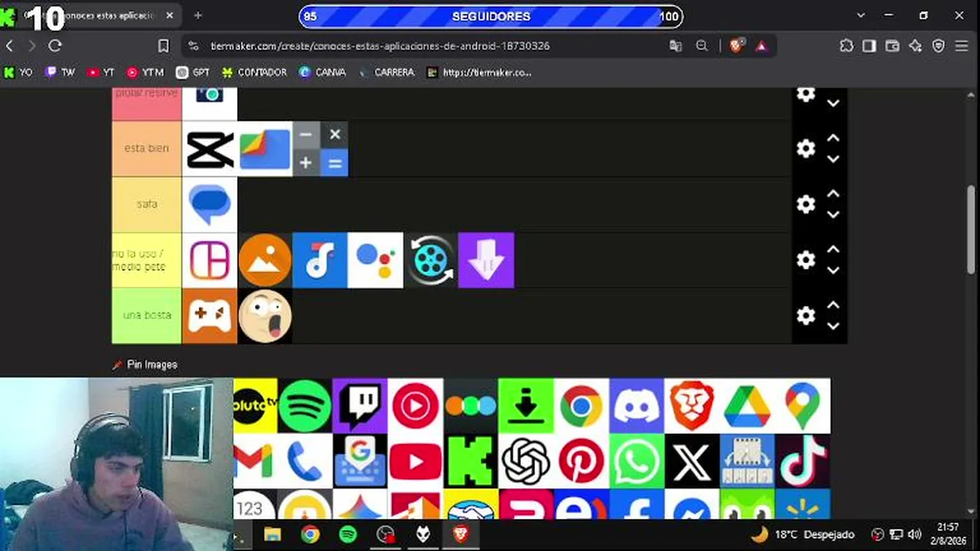980x551 pixels.
Task: Open File Explorer from the taskbar
Action: coord(273,534)
